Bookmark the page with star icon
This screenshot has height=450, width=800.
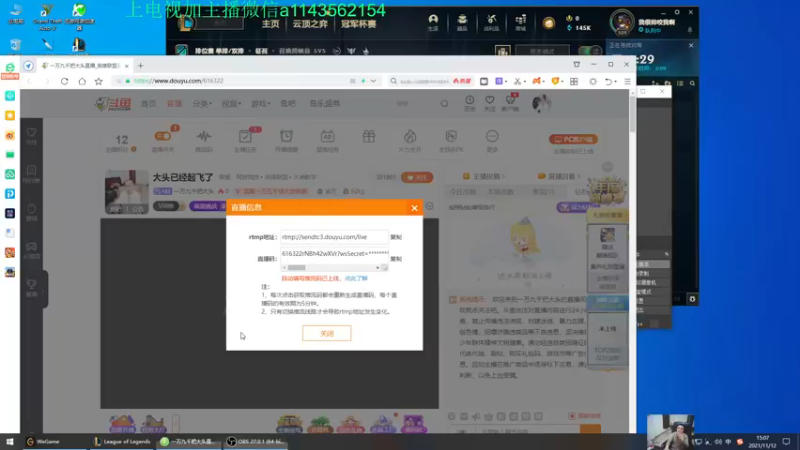(98, 81)
